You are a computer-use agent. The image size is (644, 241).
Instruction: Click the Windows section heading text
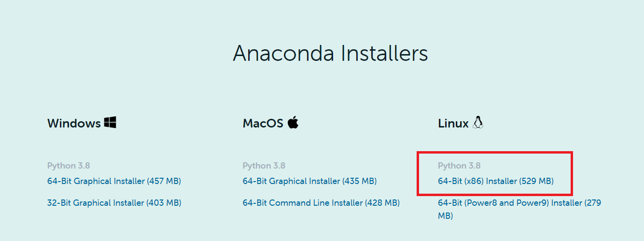73,124
